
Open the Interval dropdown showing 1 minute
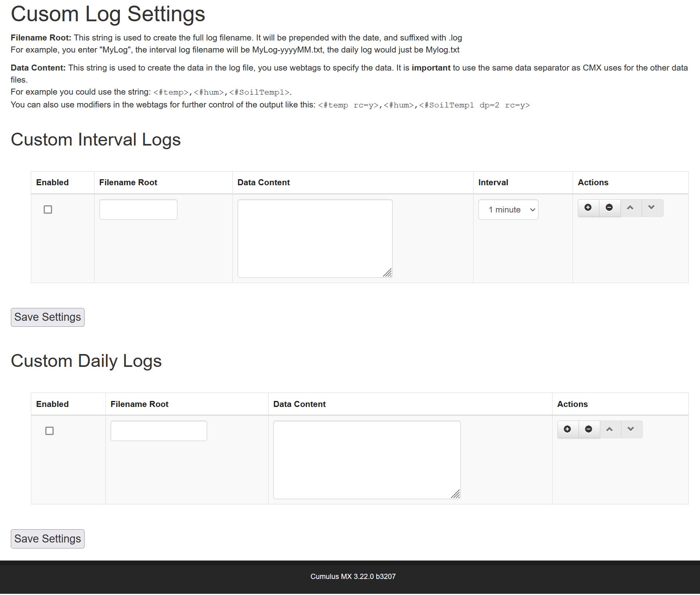(x=508, y=210)
